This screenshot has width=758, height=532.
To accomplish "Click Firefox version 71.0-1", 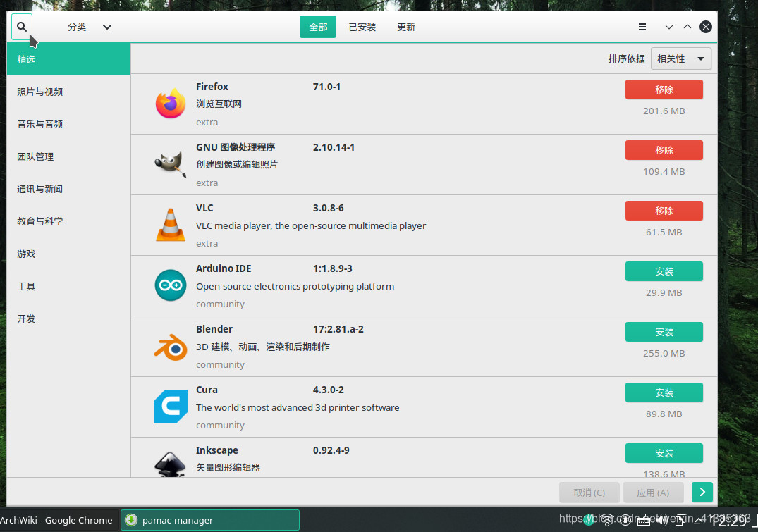I will coord(326,87).
